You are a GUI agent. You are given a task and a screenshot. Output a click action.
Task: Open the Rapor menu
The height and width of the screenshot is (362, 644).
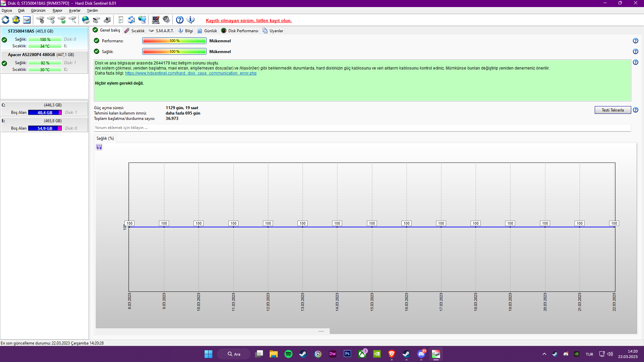coord(57,10)
